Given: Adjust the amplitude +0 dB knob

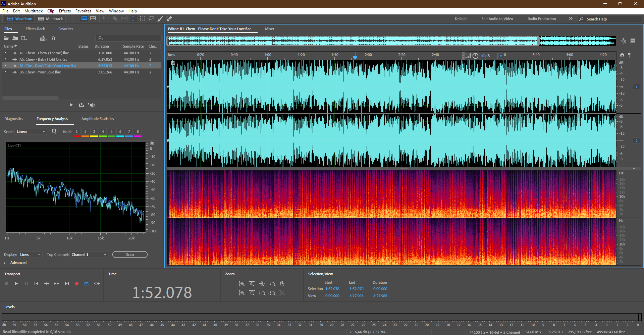Looking at the screenshot, I should click(x=475, y=56).
